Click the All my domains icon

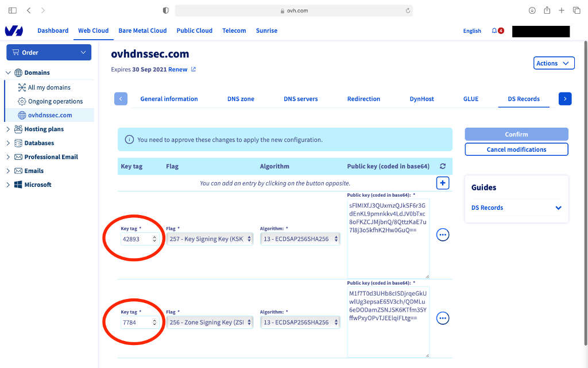click(22, 87)
